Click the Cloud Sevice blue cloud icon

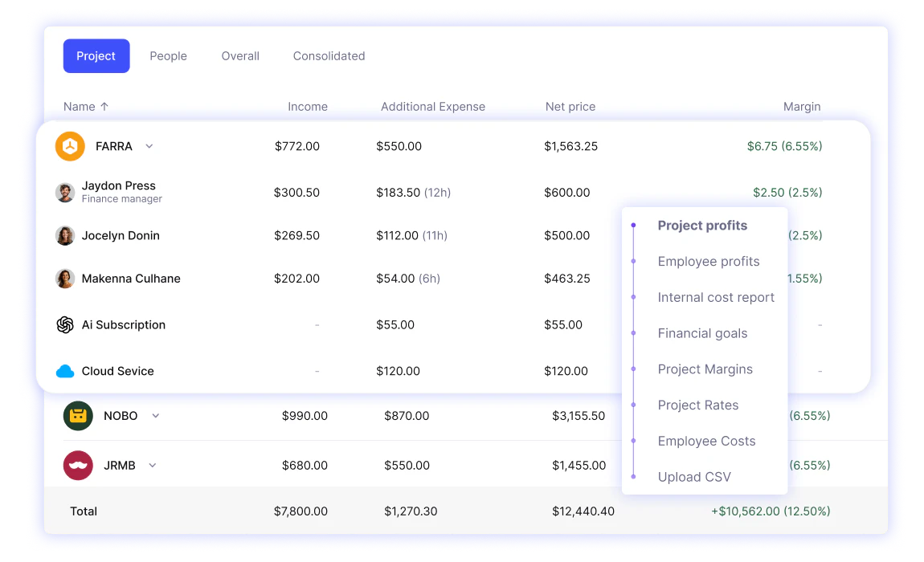coord(65,371)
